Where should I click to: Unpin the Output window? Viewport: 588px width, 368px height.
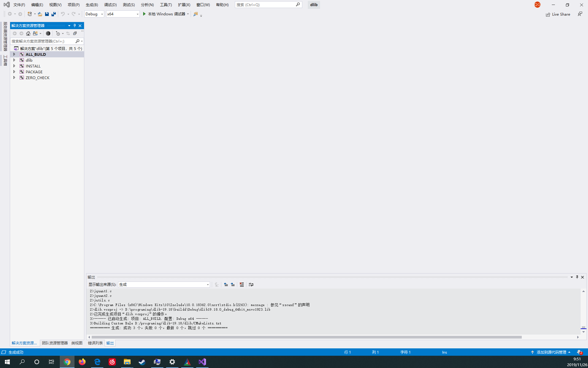click(577, 277)
